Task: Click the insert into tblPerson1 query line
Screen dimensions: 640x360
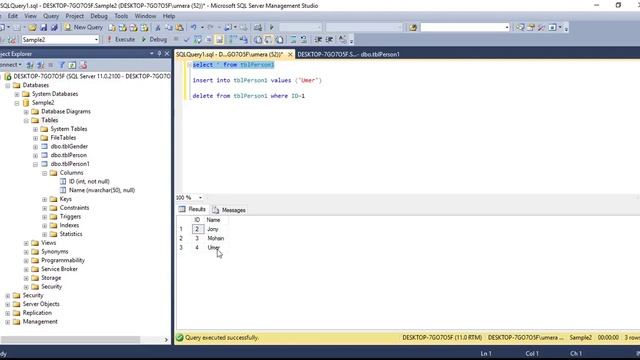Action: coord(257,80)
